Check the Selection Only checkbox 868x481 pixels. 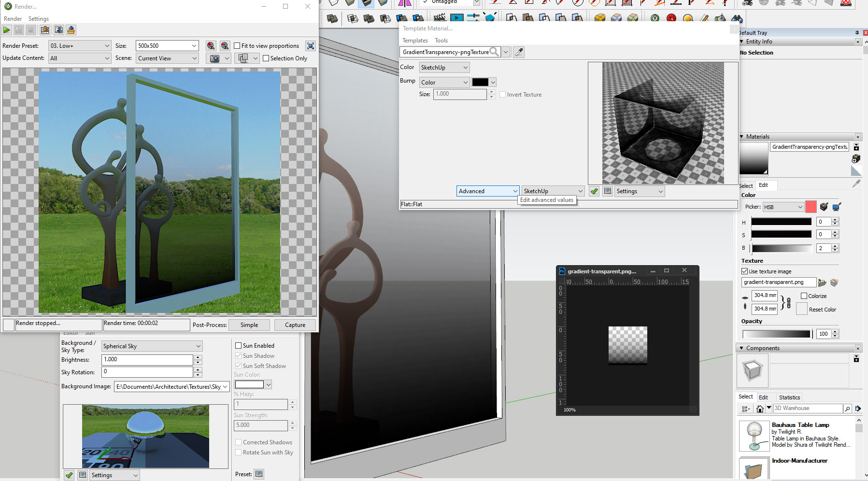coord(266,58)
